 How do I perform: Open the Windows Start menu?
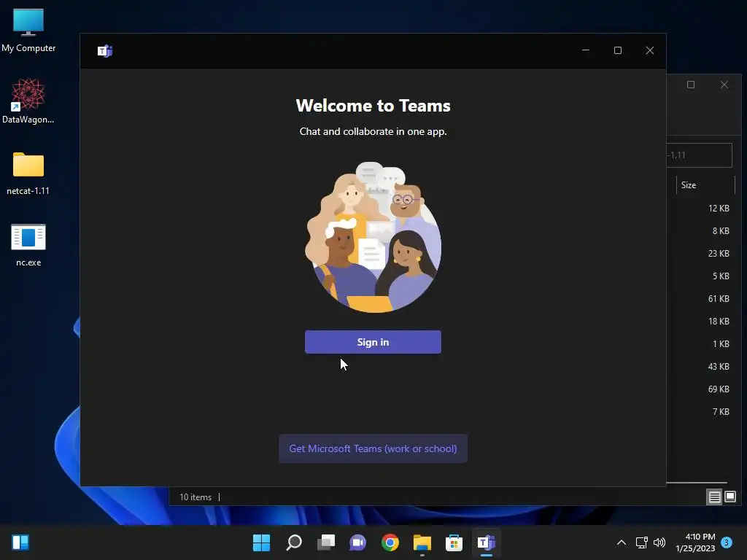click(261, 542)
